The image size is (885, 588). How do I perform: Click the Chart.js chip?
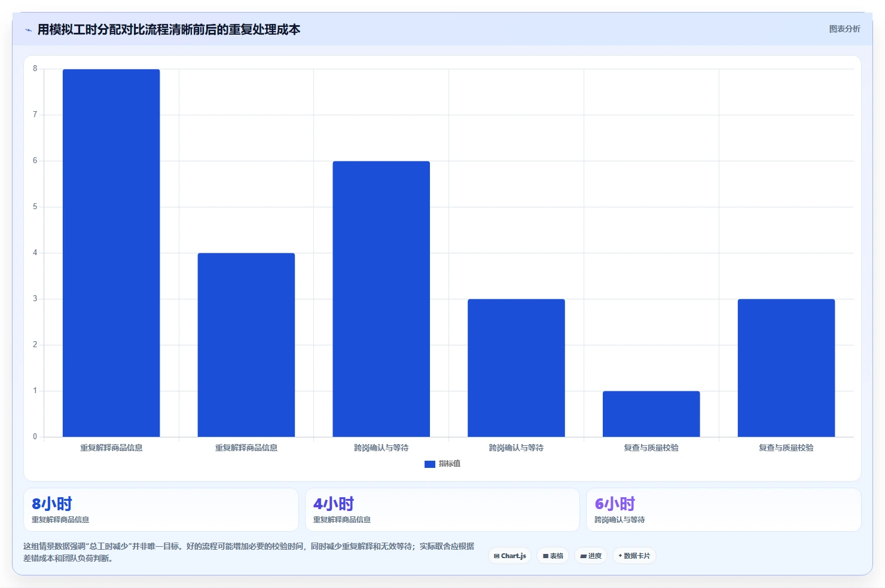pyautogui.click(x=510, y=556)
